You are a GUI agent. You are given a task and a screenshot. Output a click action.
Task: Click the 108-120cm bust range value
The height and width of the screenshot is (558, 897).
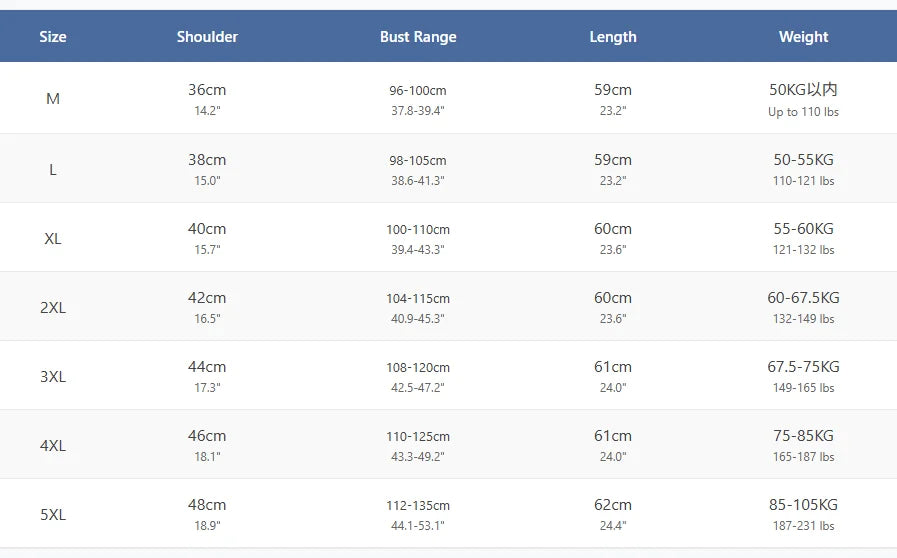[x=418, y=368]
